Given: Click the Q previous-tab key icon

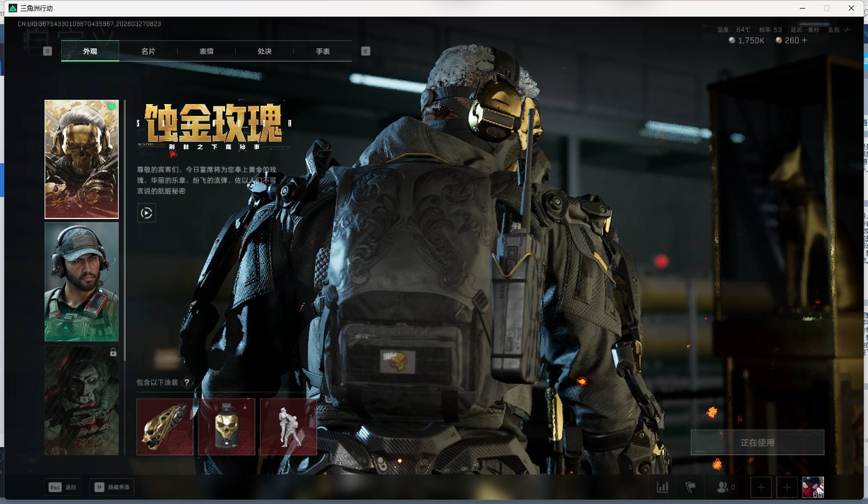Looking at the screenshot, I should tap(47, 51).
